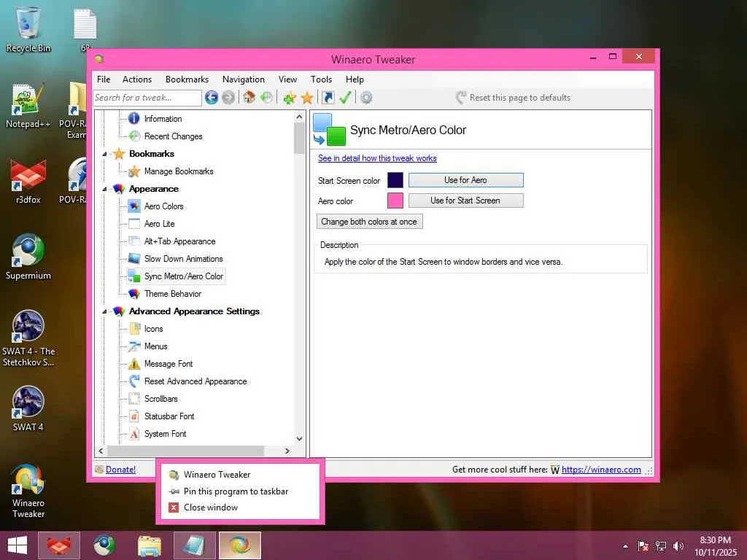Open Supermium from the taskbar
The width and height of the screenshot is (747, 560).
pos(104,545)
